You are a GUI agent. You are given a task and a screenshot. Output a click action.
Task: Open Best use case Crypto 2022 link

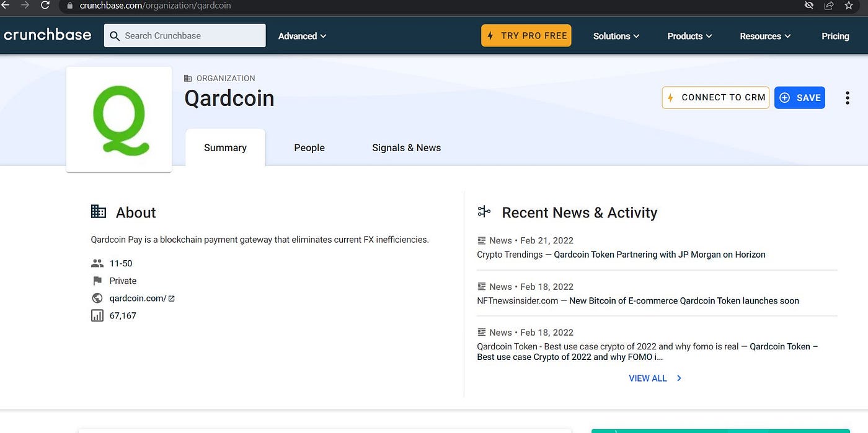[x=647, y=352]
